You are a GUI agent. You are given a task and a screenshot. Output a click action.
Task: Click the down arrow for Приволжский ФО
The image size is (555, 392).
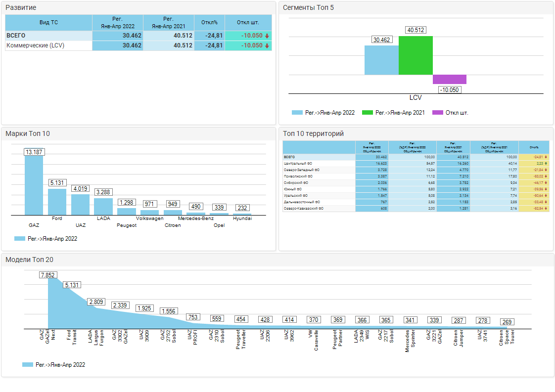(546, 176)
